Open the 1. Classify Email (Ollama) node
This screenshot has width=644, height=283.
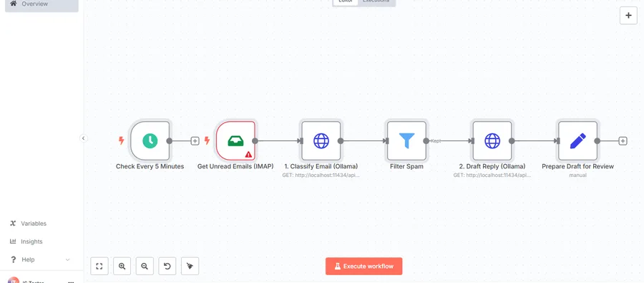pos(321,140)
